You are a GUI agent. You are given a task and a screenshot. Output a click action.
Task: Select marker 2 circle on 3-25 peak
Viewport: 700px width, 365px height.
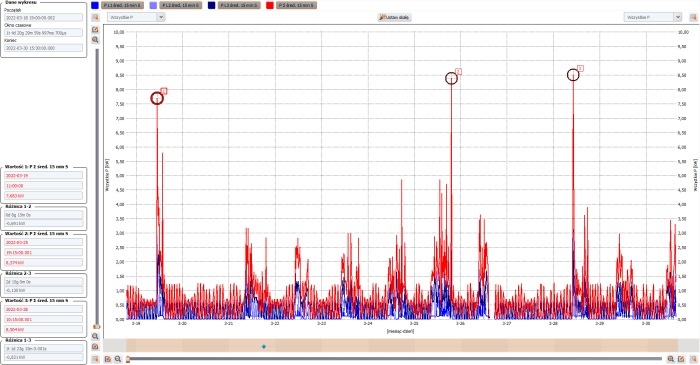click(x=451, y=79)
